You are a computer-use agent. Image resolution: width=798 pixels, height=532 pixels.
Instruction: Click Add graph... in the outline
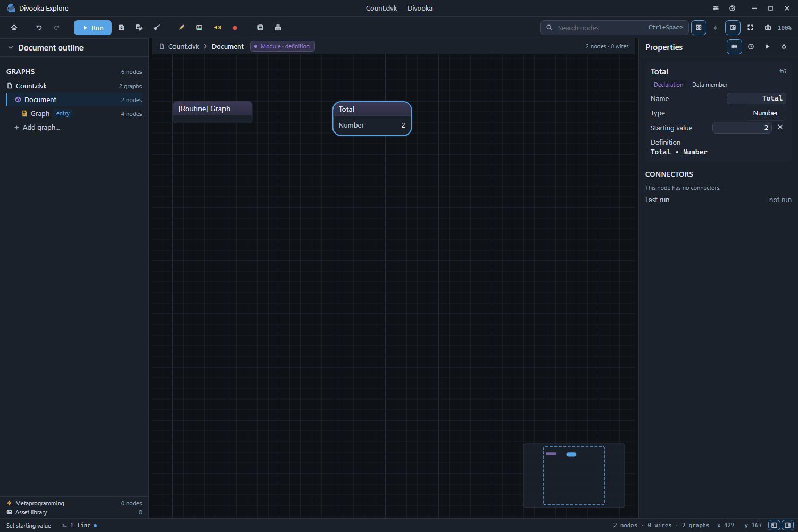coord(37,127)
